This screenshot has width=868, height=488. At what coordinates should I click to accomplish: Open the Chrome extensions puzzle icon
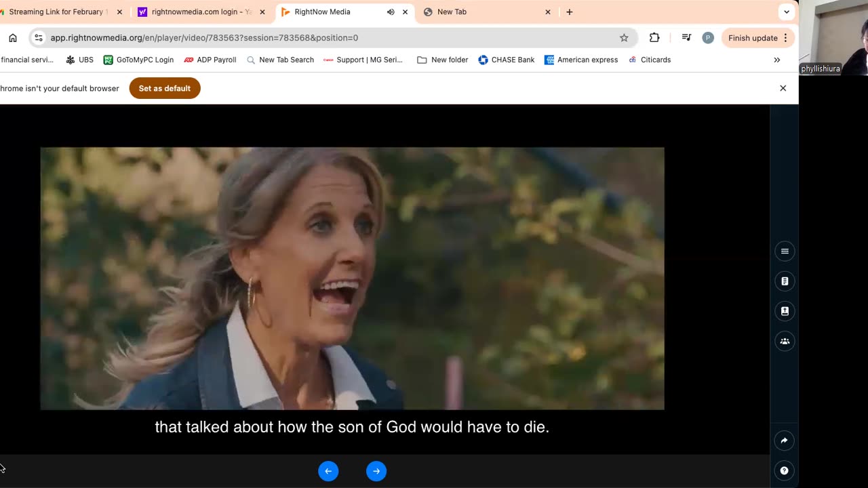click(654, 38)
